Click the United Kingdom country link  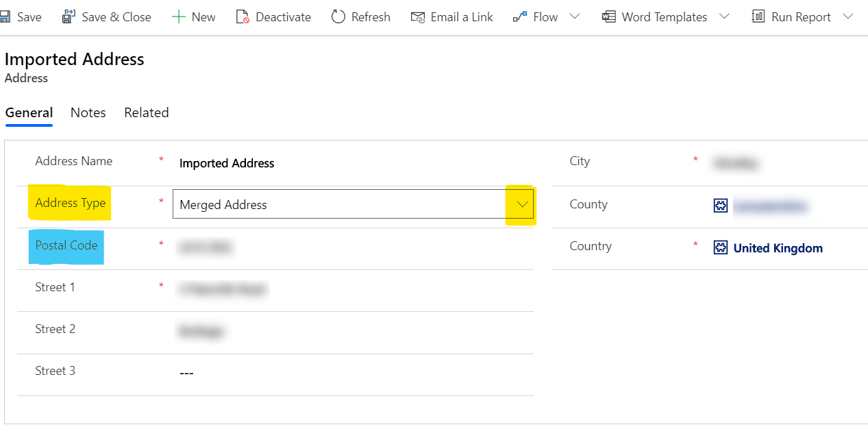tap(778, 248)
